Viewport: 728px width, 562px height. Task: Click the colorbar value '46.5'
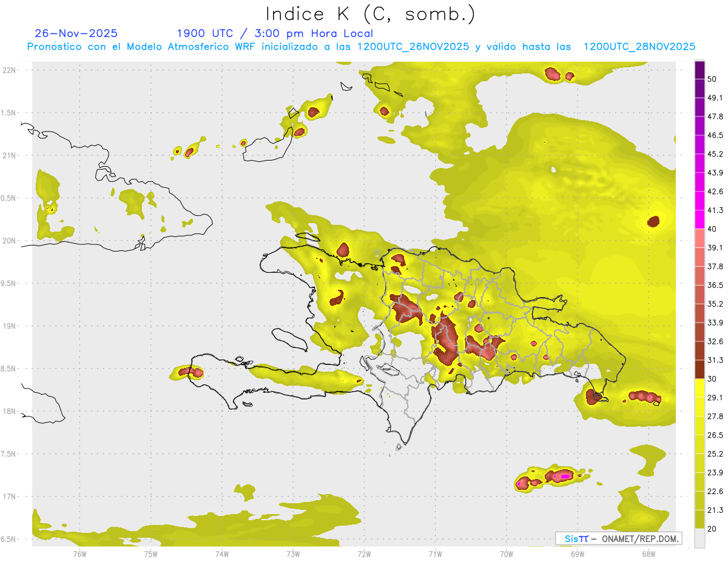[x=715, y=135]
